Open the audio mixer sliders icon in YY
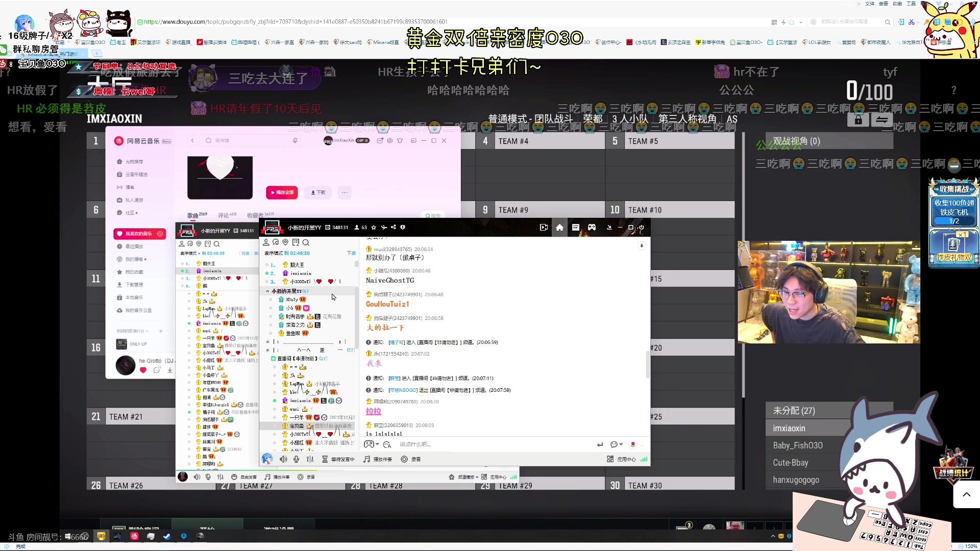 (x=310, y=459)
